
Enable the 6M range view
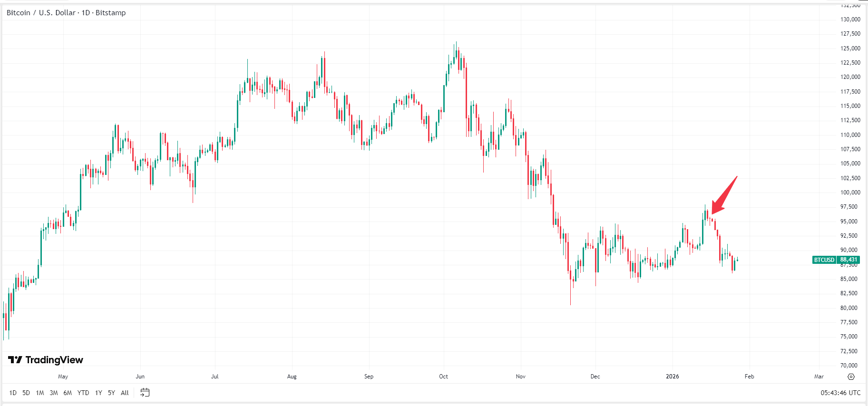68,393
